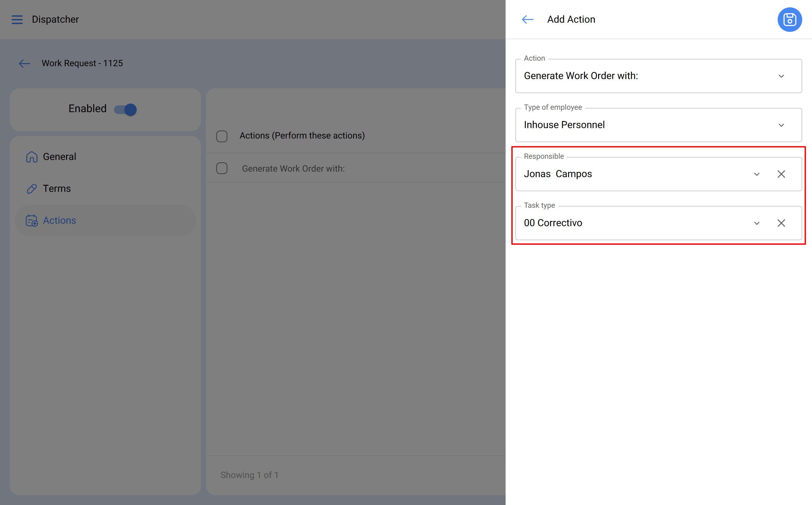The height and width of the screenshot is (505, 812).
Task: Select the Generate Work Order row checkbox
Action: tap(222, 168)
